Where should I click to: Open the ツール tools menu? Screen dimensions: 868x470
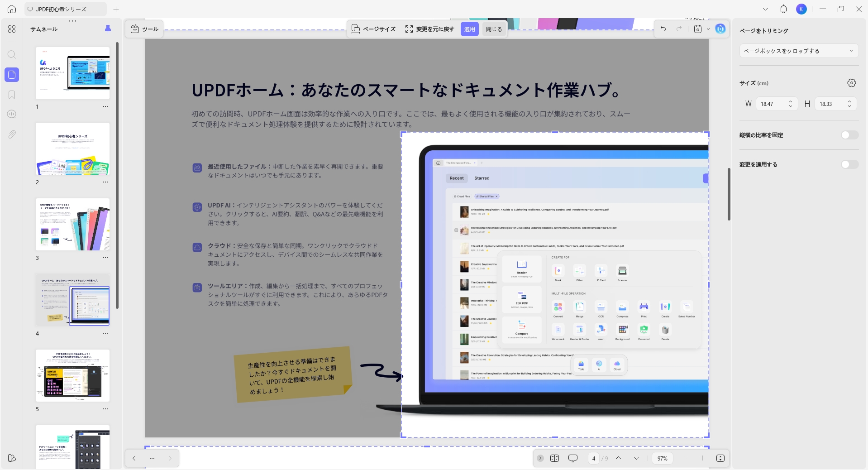(144, 29)
